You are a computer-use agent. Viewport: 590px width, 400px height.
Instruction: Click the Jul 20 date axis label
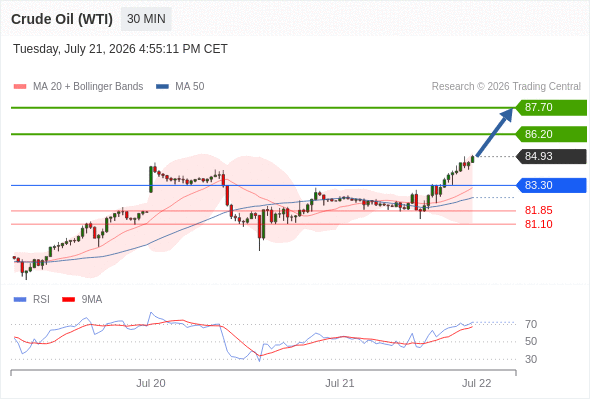151,383
